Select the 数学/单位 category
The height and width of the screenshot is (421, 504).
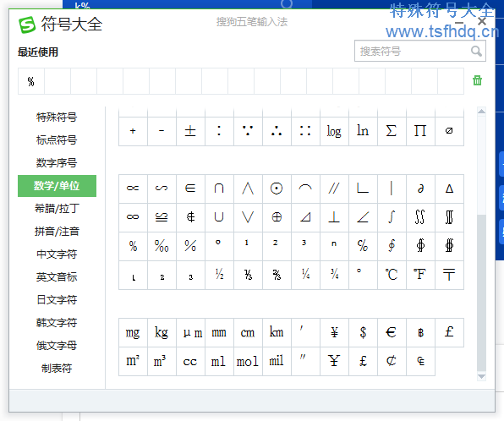(57, 186)
